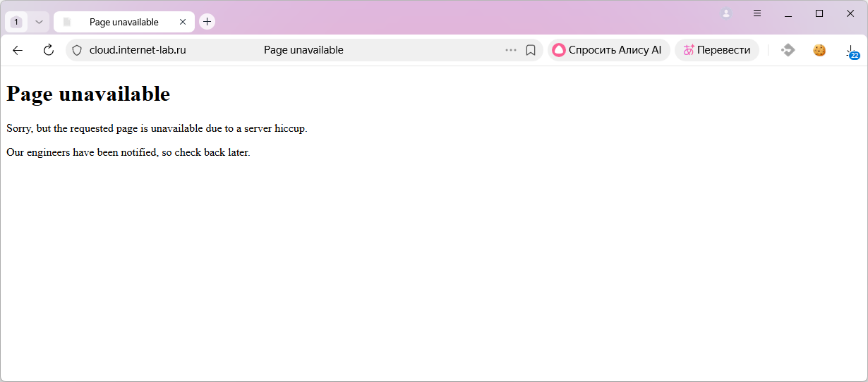Click the 'server hiccup' sentence
Screen dimensions: 868x382
point(157,128)
